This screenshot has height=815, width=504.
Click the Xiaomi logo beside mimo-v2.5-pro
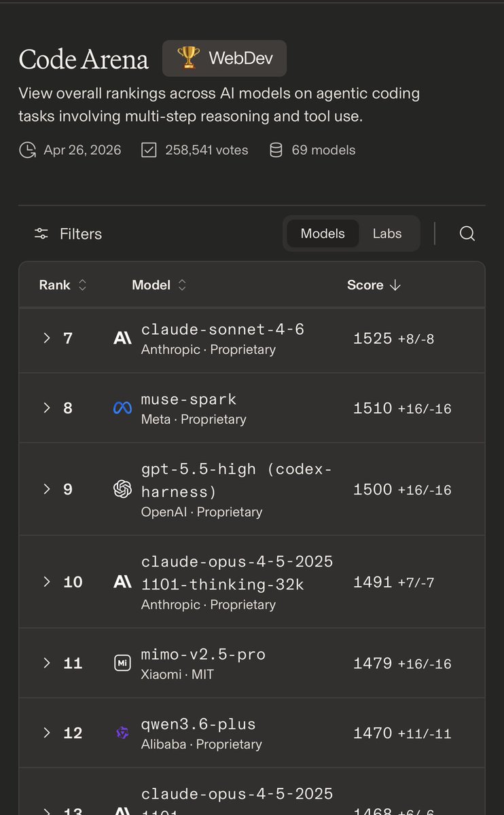[122, 664]
